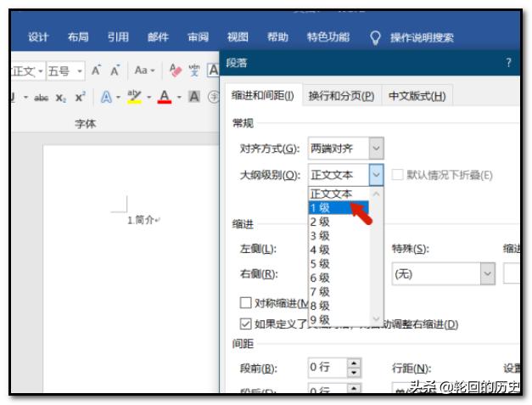The height and width of the screenshot is (405, 532).
Task: Toggle superscript formatting
Action: point(79,97)
